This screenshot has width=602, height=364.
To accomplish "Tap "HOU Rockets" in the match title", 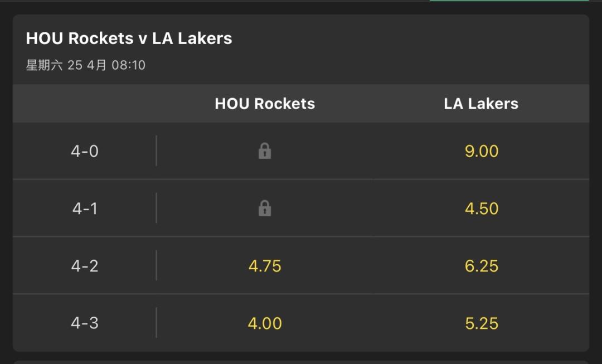I will point(80,38).
